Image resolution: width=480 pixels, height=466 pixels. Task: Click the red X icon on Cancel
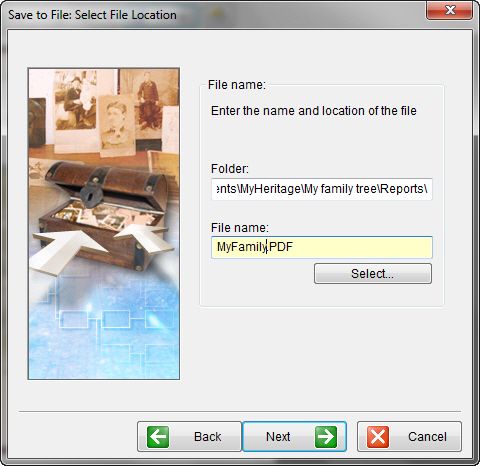pyautogui.click(x=378, y=437)
